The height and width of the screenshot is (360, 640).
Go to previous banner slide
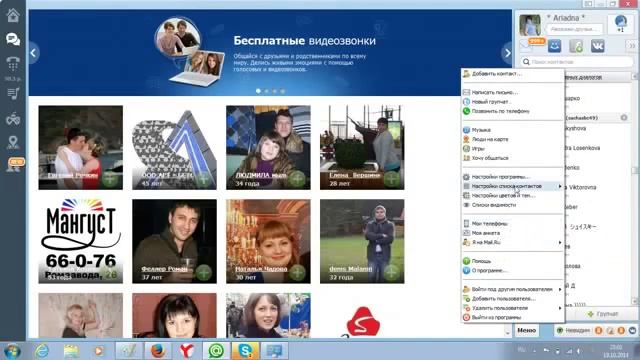pyautogui.click(x=33, y=53)
